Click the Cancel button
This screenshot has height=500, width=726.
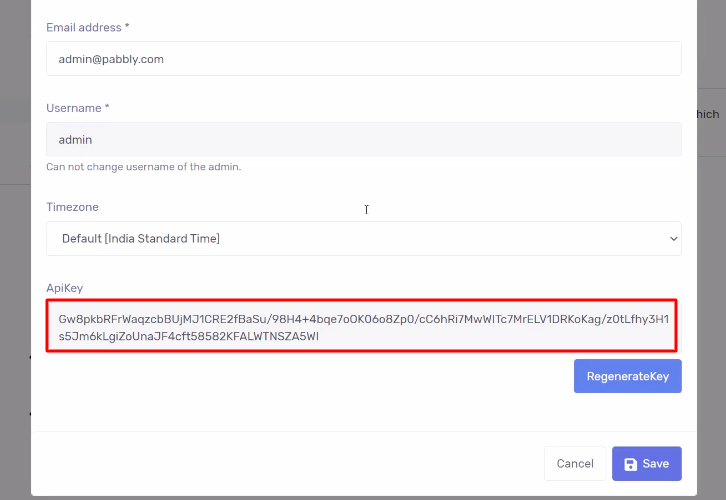[x=575, y=464]
